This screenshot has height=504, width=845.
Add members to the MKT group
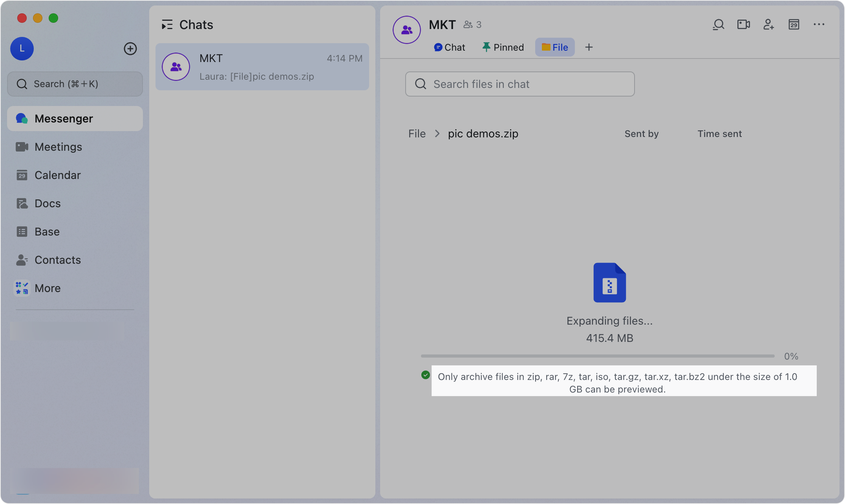pos(768,24)
